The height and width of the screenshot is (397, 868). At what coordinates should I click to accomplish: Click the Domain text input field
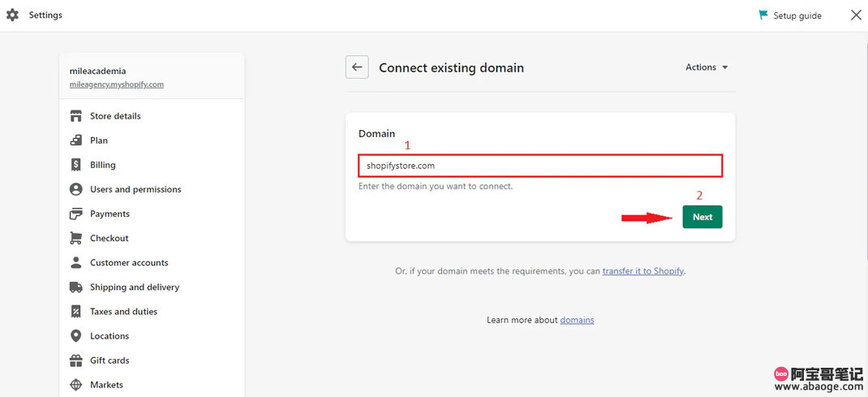[x=540, y=166]
